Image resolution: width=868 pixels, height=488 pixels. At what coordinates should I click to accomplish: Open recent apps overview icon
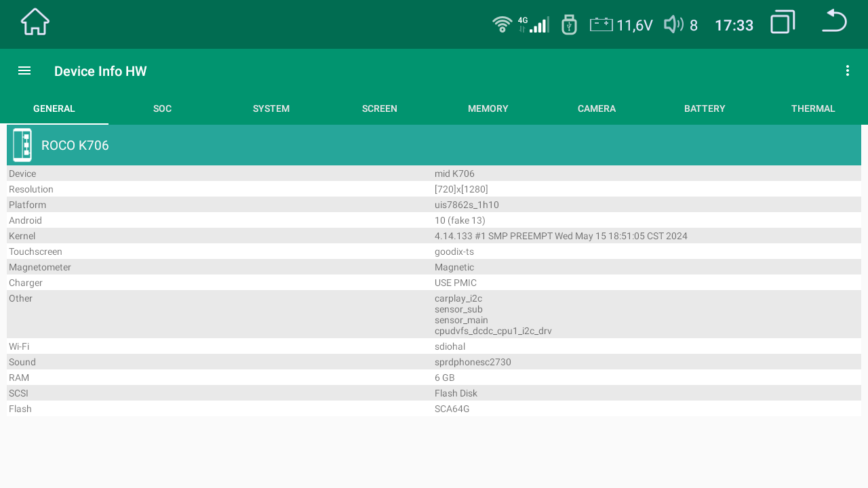(x=783, y=22)
